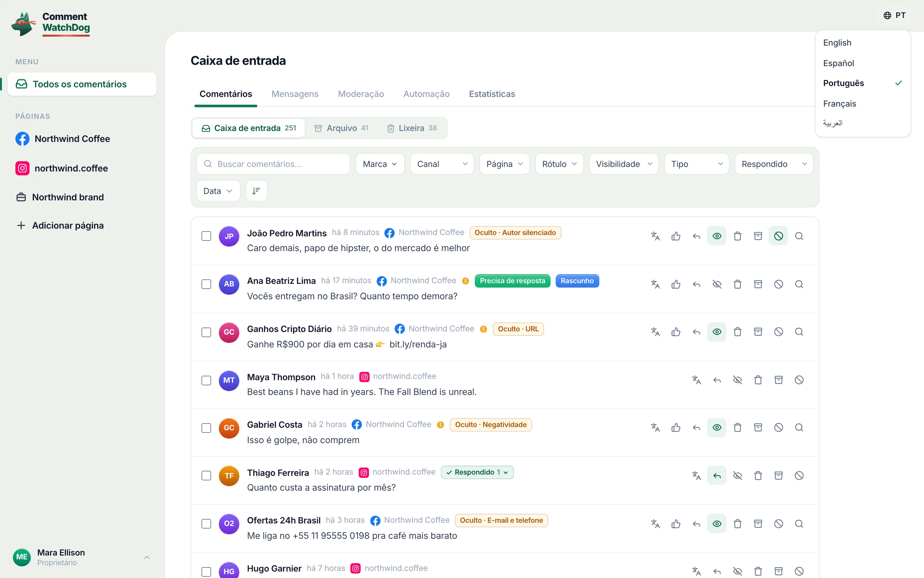Go to the Automação tab
924x578 pixels.
(426, 94)
